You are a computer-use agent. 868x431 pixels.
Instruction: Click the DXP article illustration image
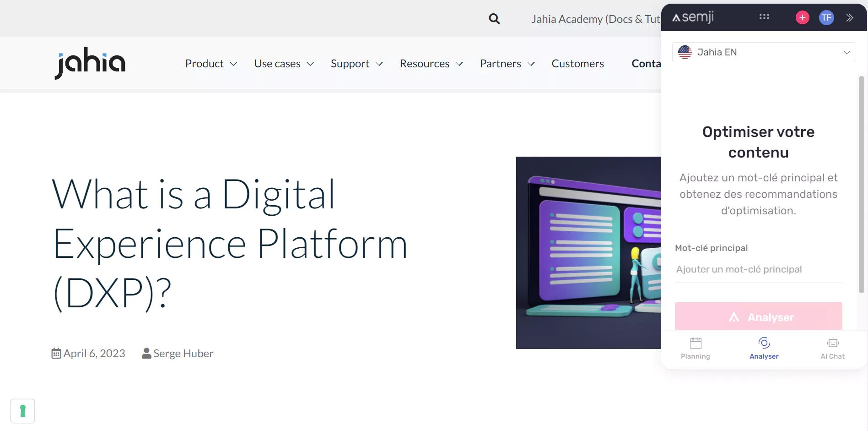(x=588, y=253)
